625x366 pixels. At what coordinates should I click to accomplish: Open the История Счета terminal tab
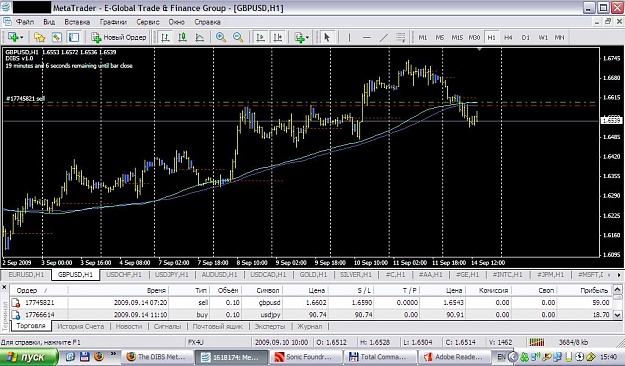pyautogui.click(x=81, y=327)
